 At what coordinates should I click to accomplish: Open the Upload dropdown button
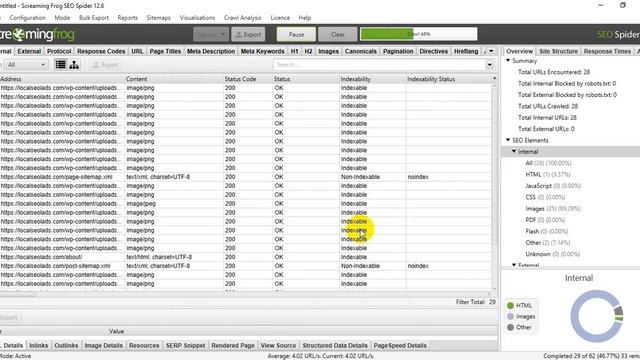211,35
